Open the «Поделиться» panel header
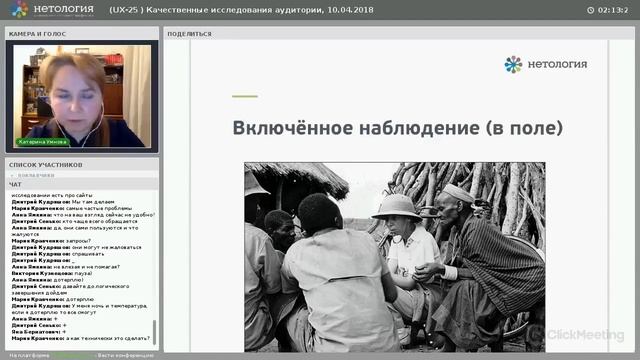The width and height of the screenshot is (640, 360). pyautogui.click(x=399, y=34)
